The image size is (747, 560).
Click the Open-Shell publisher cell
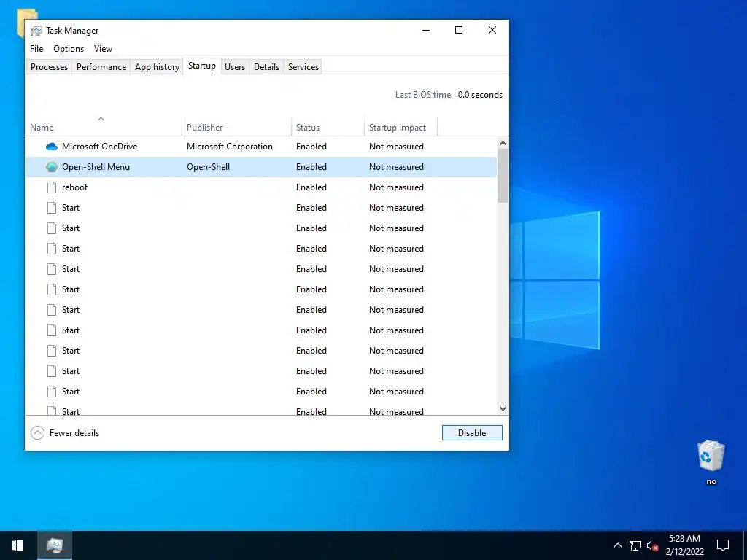click(x=208, y=167)
